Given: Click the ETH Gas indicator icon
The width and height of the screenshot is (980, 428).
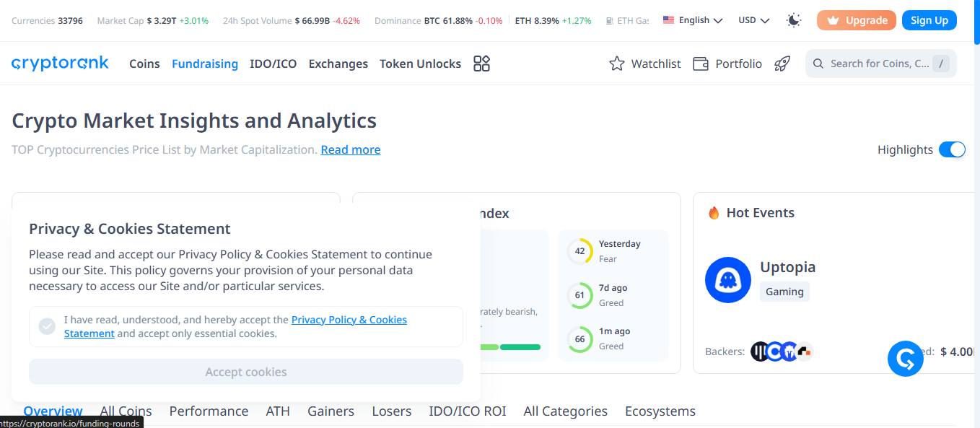Looking at the screenshot, I should [610, 21].
